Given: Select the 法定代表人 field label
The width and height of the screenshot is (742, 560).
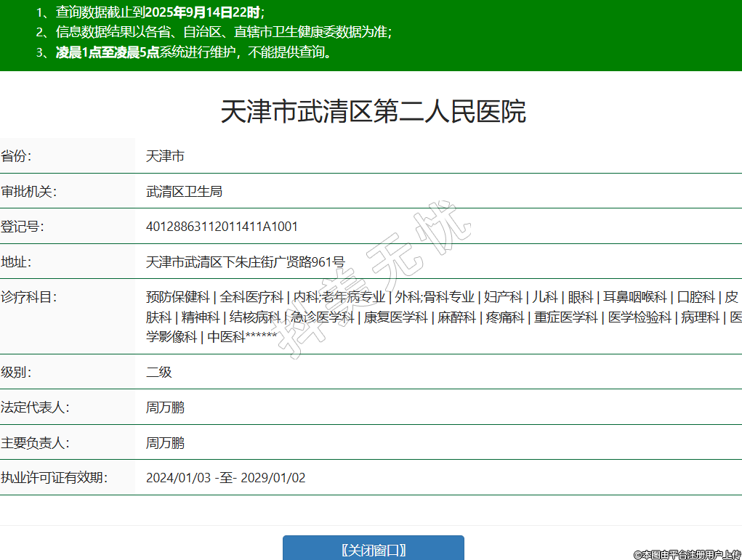Looking at the screenshot, I should point(35,407).
